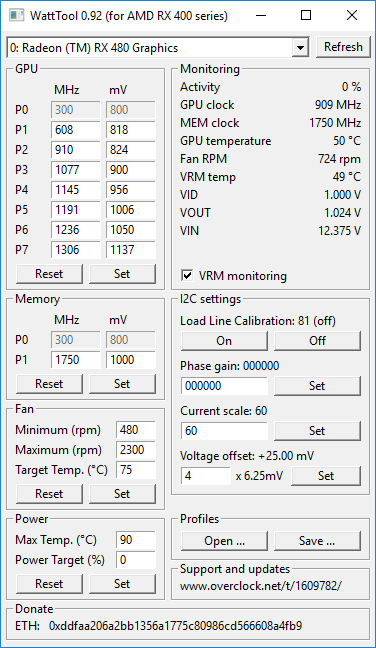Save the current profile
This screenshot has height=648, width=376.
(x=317, y=541)
